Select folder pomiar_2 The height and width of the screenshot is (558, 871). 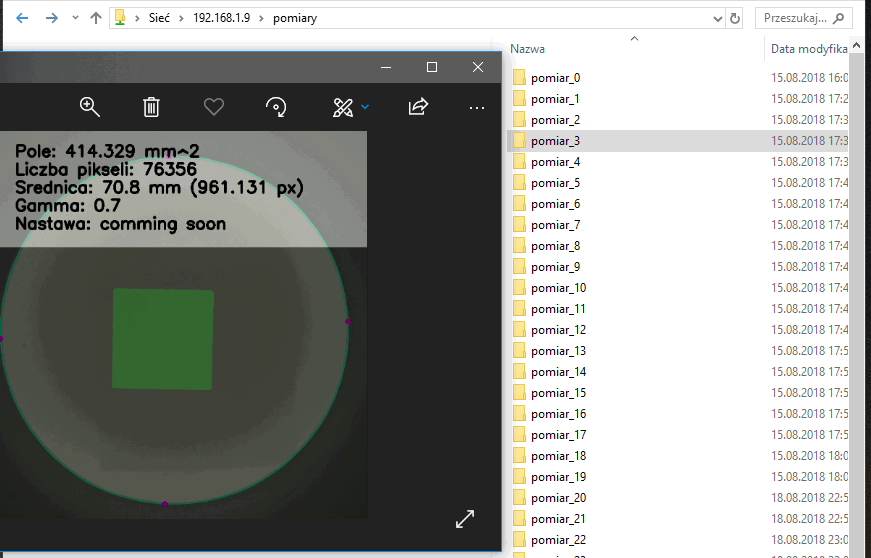[x=555, y=120]
